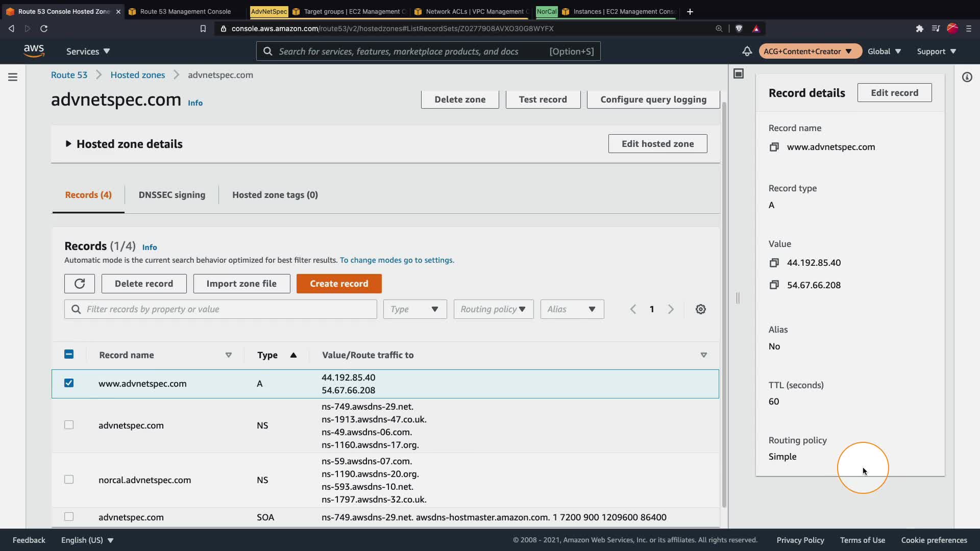Copy the www.advnetspec.com record name

(x=774, y=147)
